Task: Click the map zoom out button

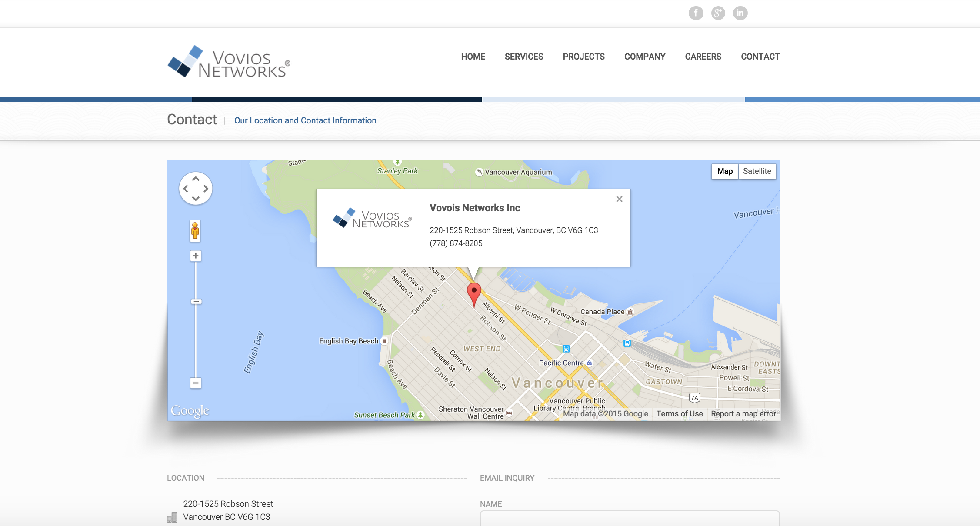Action: pyautogui.click(x=195, y=382)
